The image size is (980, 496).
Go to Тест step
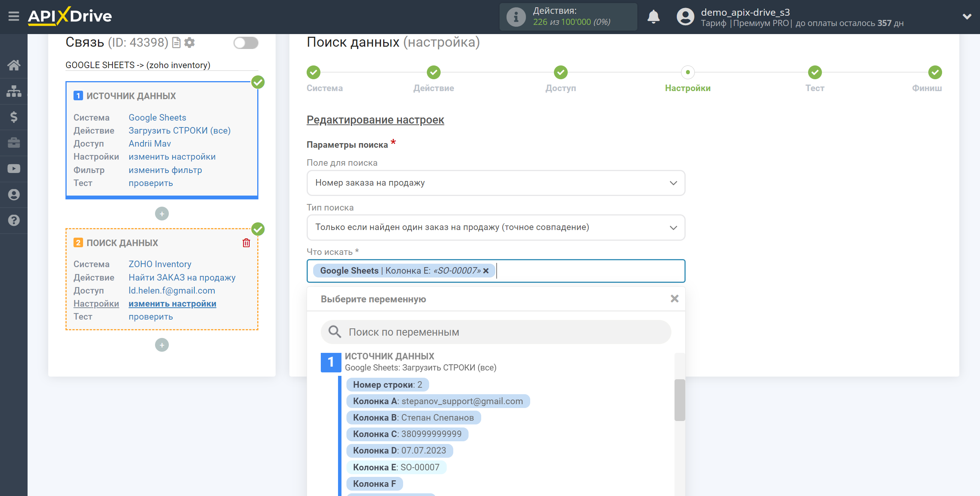click(x=815, y=72)
